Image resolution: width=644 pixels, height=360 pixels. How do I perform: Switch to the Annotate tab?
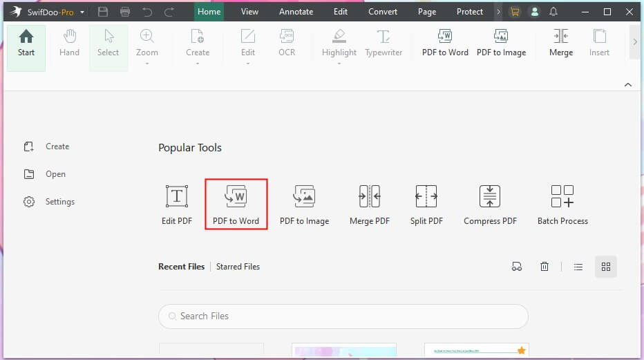(296, 12)
